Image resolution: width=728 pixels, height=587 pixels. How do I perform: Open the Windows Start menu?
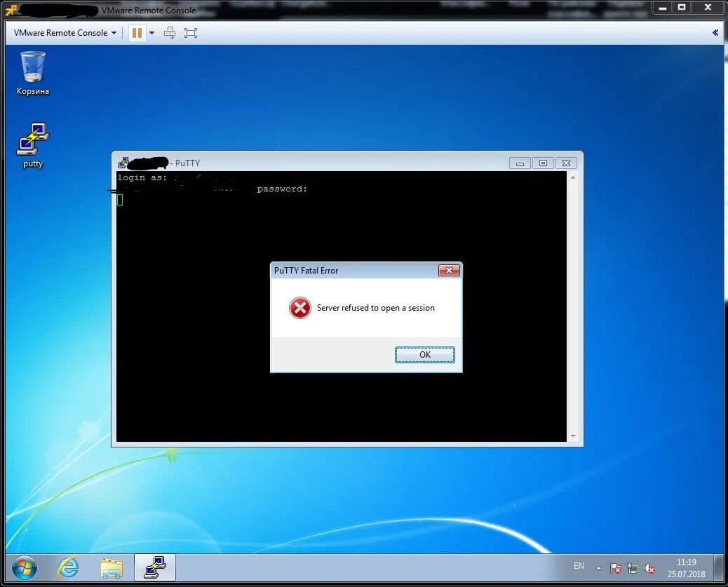click(x=24, y=567)
